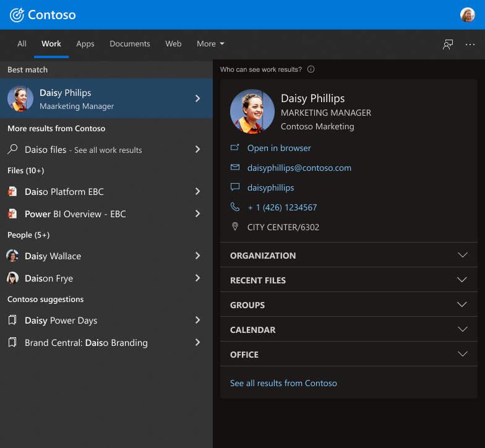Click the chat bubble icon

point(235,187)
